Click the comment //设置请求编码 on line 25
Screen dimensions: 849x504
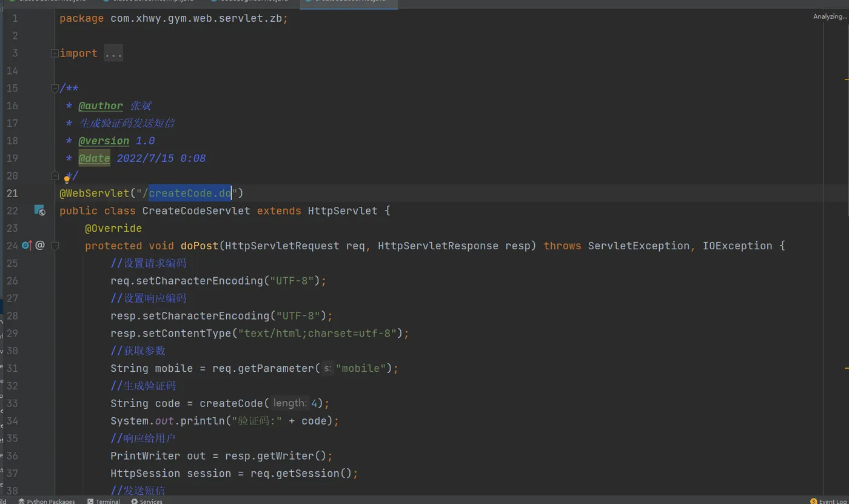click(149, 264)
